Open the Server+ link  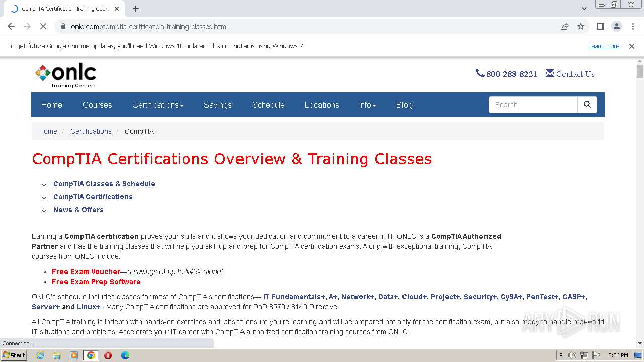point(46,307)
